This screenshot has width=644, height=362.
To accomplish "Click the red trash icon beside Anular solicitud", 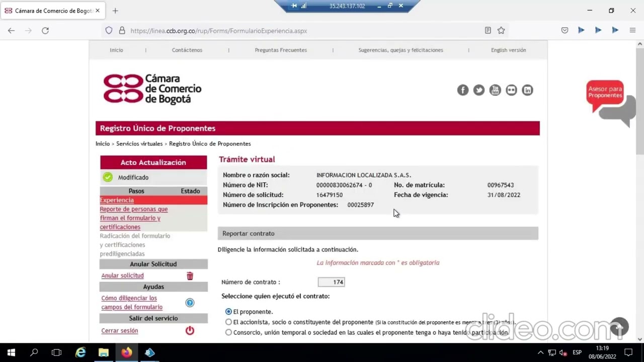I will coord(190,276).
